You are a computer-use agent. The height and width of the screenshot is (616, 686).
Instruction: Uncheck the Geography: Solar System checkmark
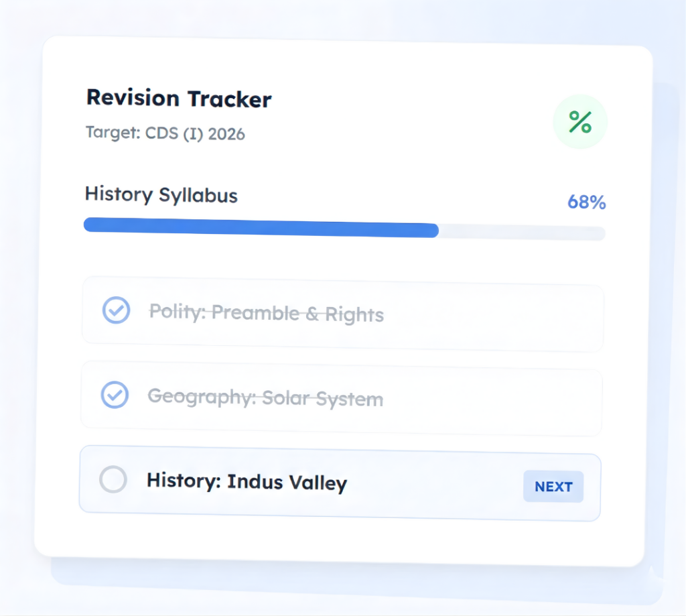point(115,395)
